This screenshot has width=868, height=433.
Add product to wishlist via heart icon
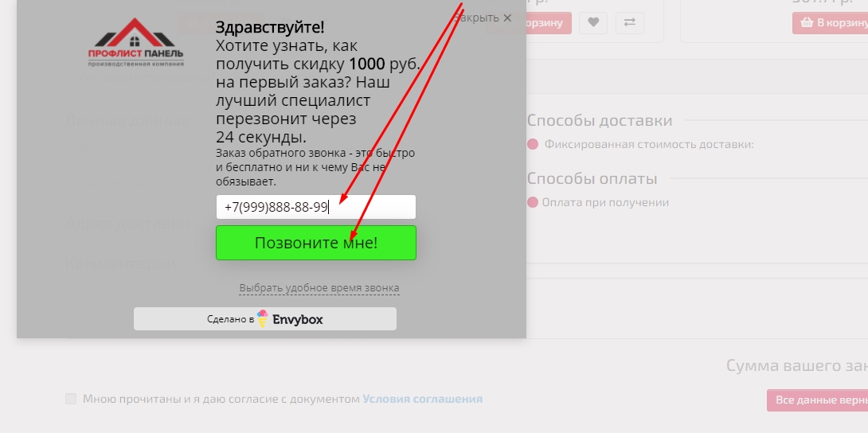(593, 22)
